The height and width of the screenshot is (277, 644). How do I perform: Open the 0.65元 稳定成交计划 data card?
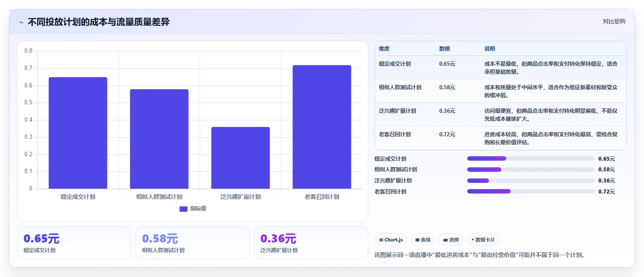click(74, 243)
